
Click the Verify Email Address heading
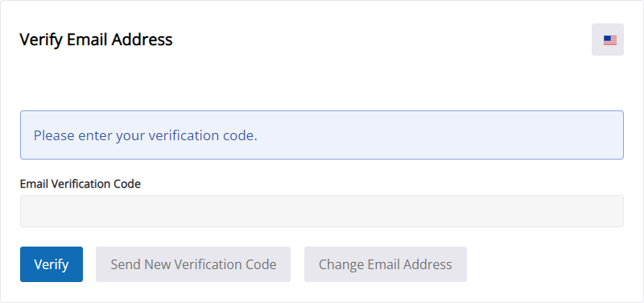[96, 39]
